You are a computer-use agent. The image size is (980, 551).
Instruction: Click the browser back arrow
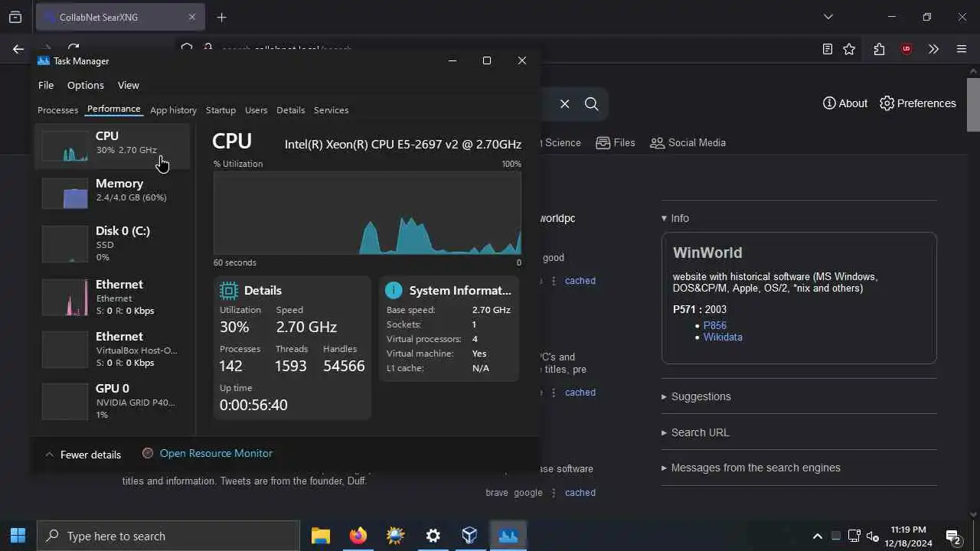tap(18, 49)
